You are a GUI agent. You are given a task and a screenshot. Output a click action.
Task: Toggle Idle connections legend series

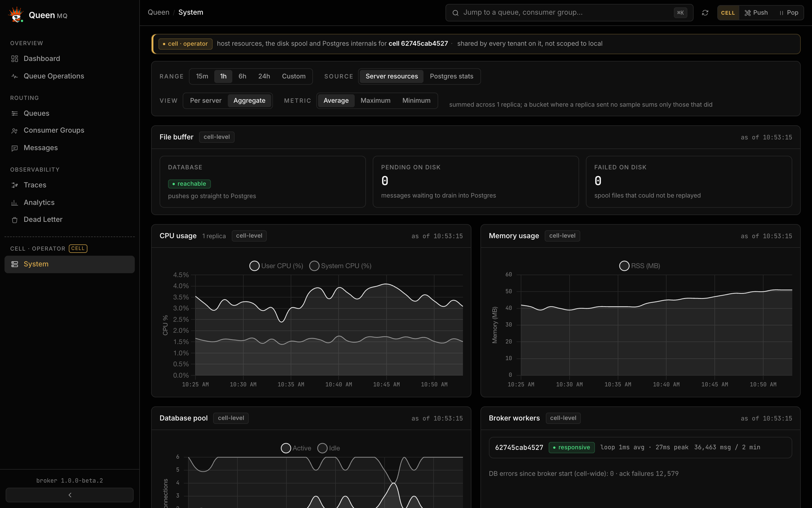[x=328, y=448]
